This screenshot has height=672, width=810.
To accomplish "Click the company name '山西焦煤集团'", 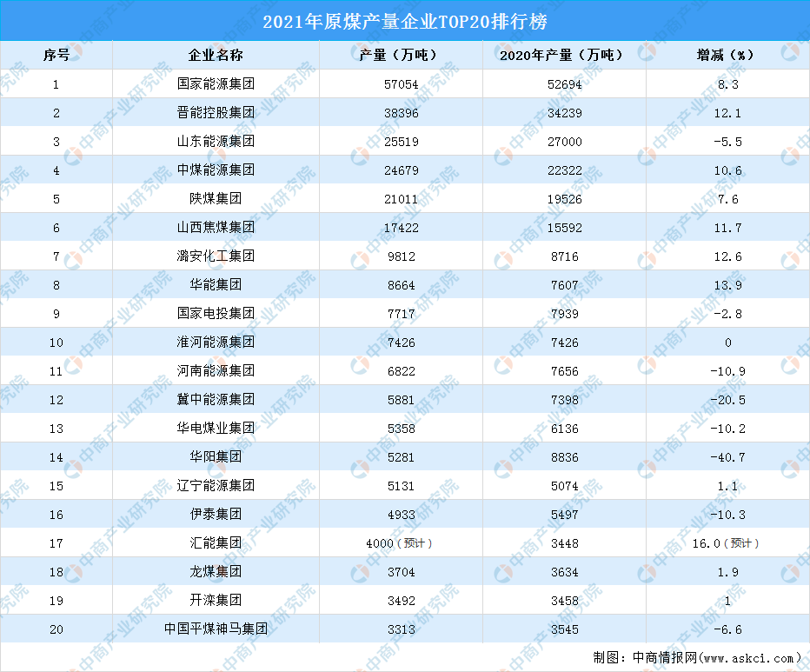I will coord(216,228).
